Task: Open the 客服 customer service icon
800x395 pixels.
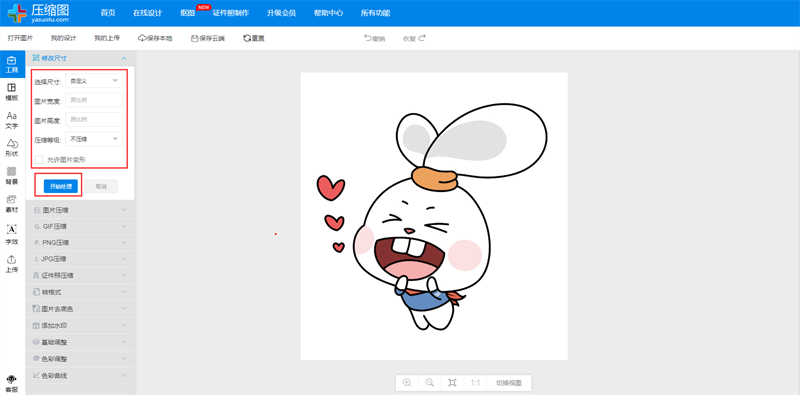Action: [x=12, y=384]
